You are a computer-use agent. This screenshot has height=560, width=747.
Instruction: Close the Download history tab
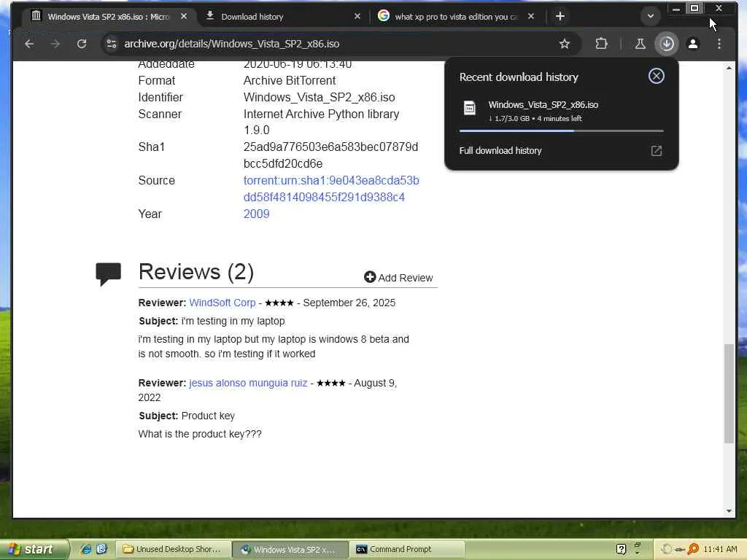tap(357, 16)
